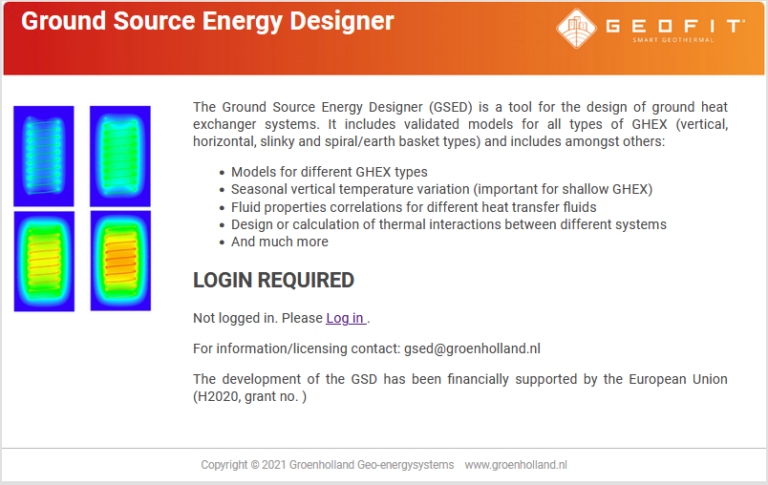This screenshot has width=768, height=485.
Task: Click the GEOFIT Smart Geothermal logo
Action: click(650, 28)
